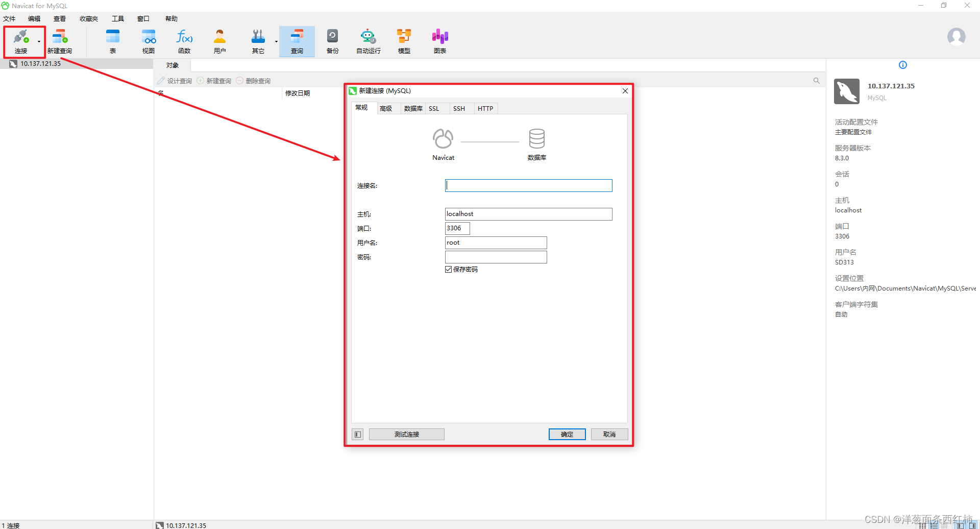Close the New Connection dialog

(x=625, y=91)
